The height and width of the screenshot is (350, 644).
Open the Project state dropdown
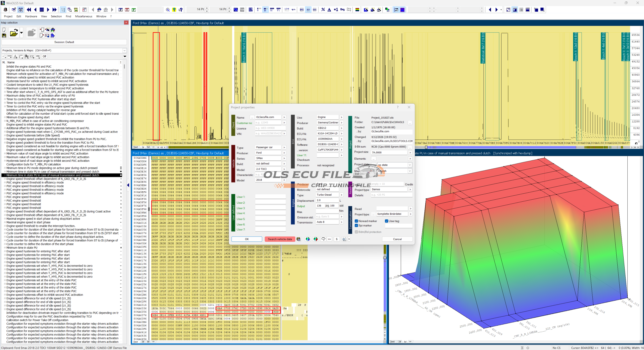(410, 165)
